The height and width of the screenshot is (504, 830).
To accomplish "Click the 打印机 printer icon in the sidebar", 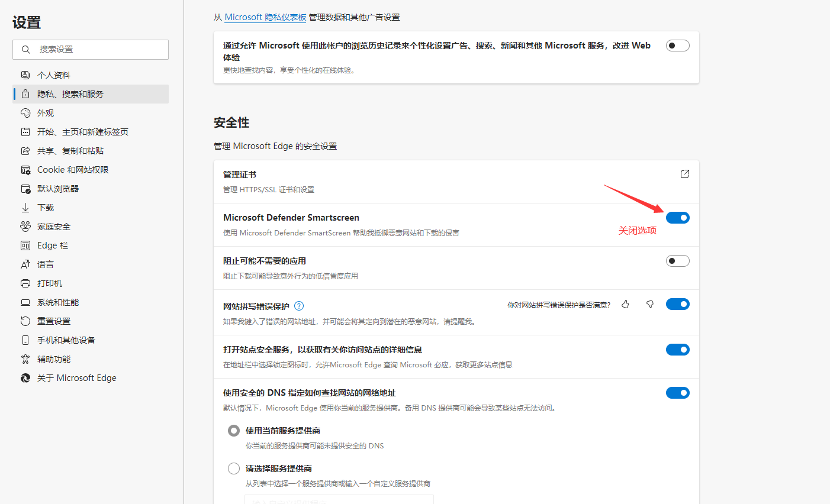I will [x=25, y=283].
